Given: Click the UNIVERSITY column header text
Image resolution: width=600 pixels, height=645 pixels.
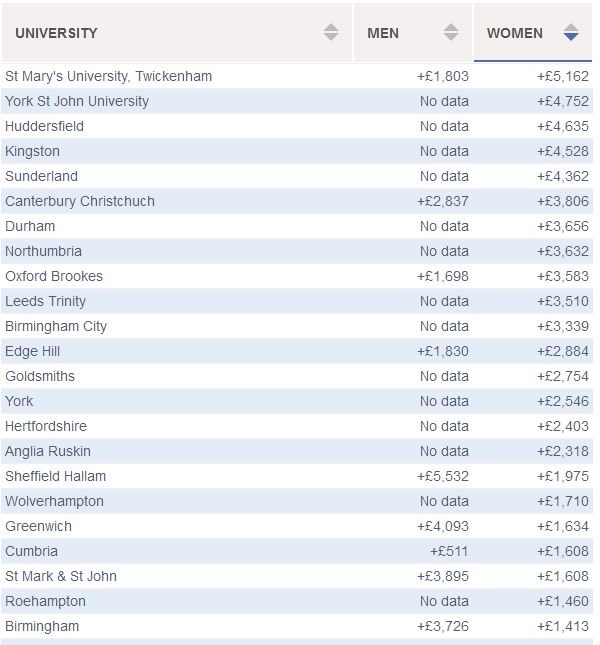Looking at the screenshot, I should click(x=56, y=33).
